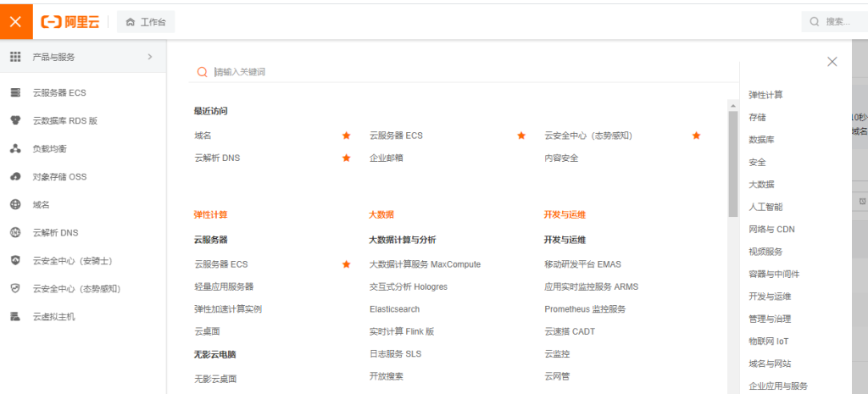Unstar 域名 in recent visits
This screenshot has height=394, width=868.
pyautogui.click(x=347, y=135)
